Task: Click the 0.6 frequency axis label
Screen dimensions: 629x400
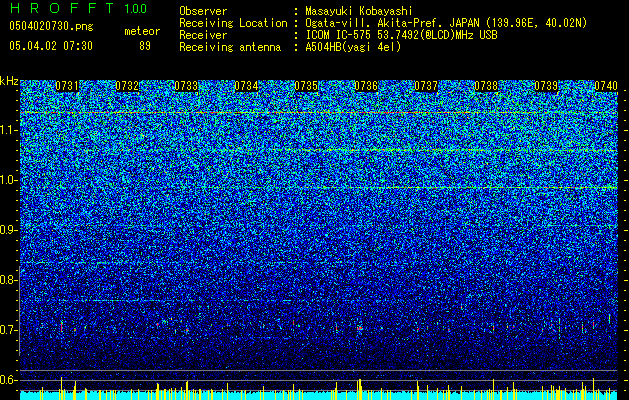Action: click(8, 380)
